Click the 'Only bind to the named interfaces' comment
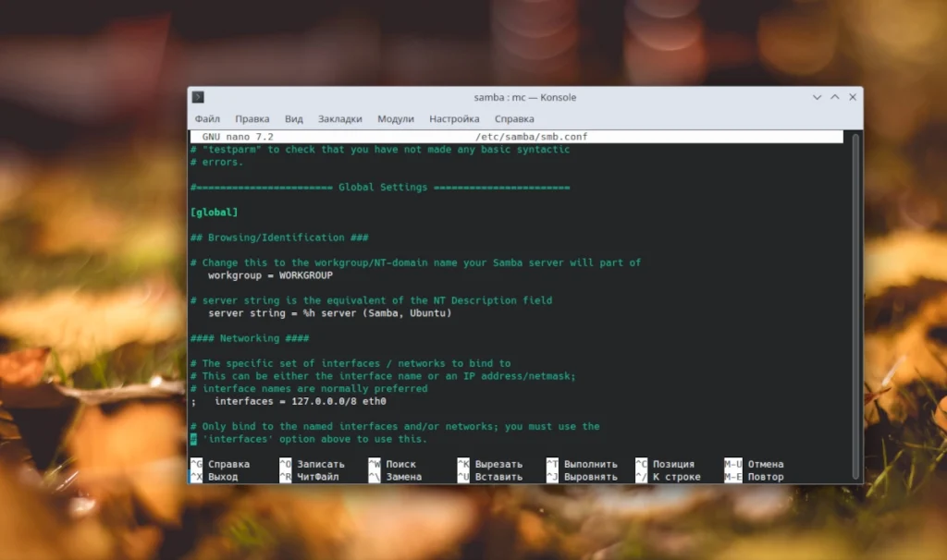This screenshot has width=947, height=560. click(x=395, y=427)
